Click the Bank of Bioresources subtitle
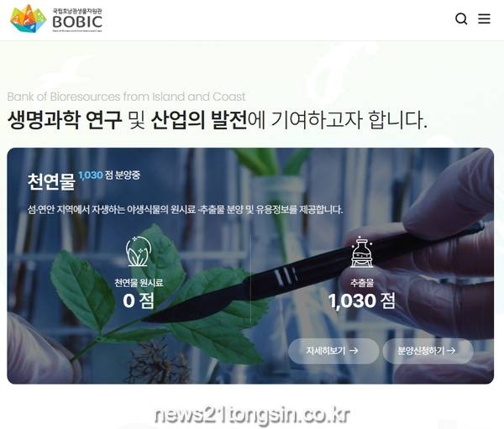Screen dimensions: 504x429 coord(126,97)
